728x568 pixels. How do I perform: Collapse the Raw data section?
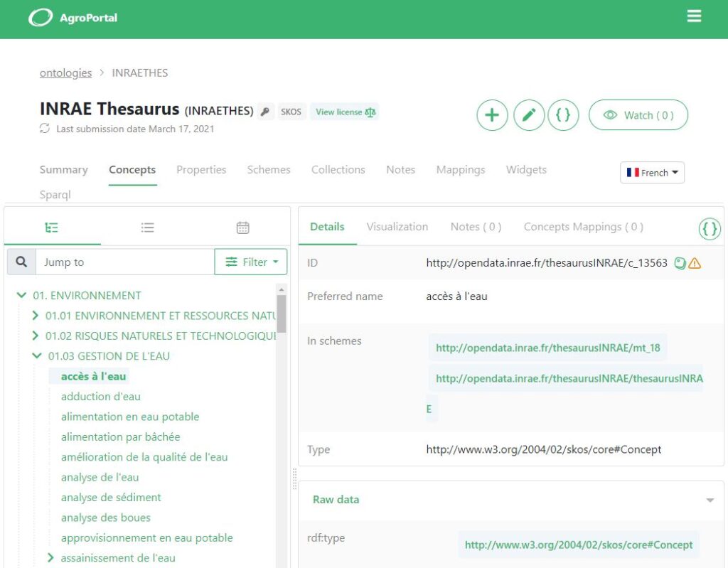point(709,500)
